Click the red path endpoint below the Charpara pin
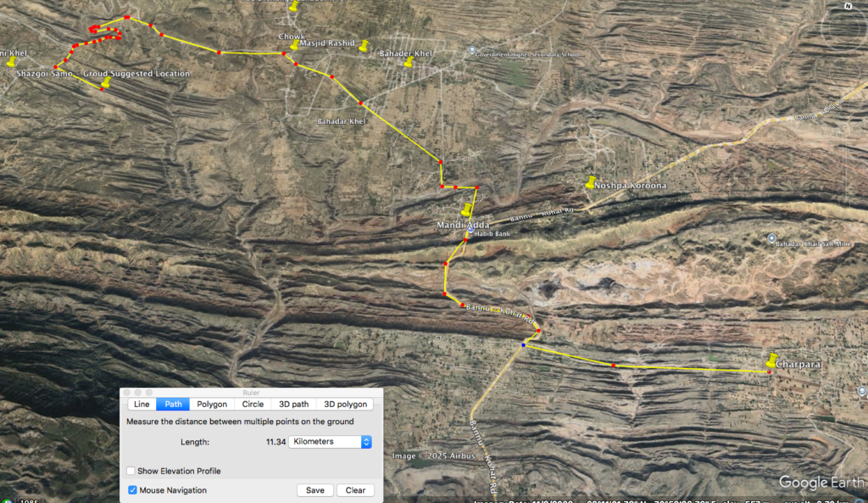The height and width of the screenshot is (503, 868). pyautogui.click(x=770, y=372)
